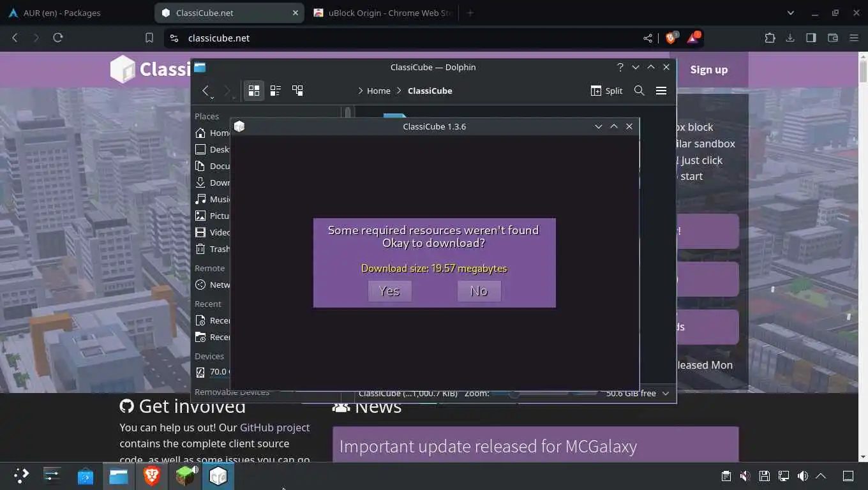
Task: Click show desktop button in panel
Action: (848, 476)
